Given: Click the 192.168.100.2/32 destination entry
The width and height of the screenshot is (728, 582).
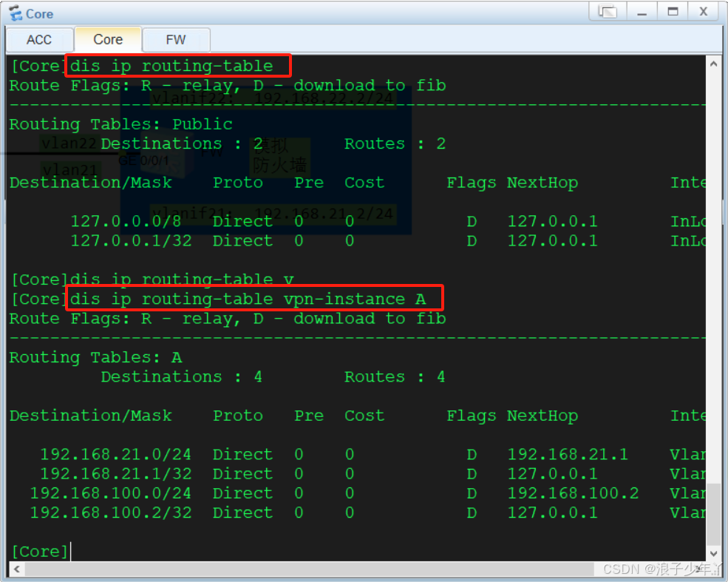Looking at the screenshot, I should [x=111, y=512].
